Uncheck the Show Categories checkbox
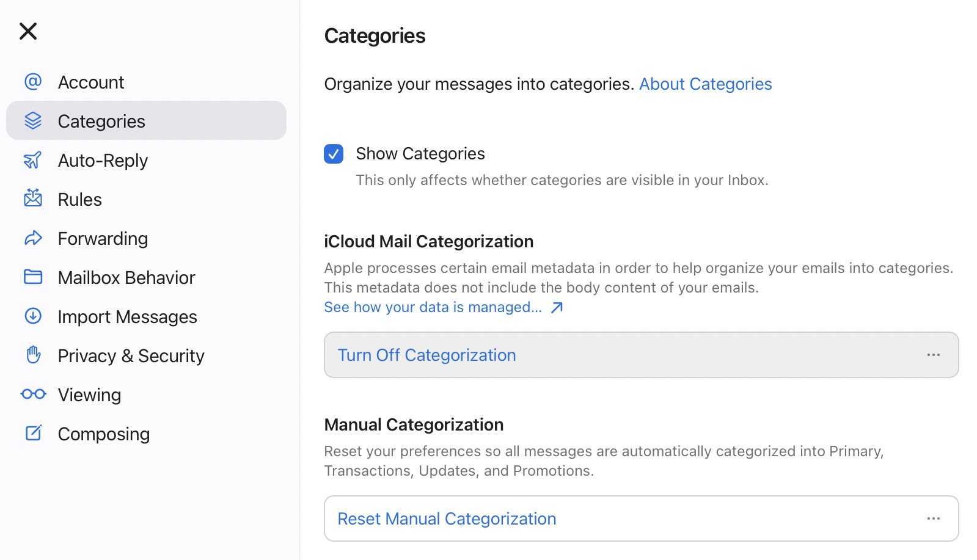The height and width of the screenshot is (560, 977). click(334, 154)
